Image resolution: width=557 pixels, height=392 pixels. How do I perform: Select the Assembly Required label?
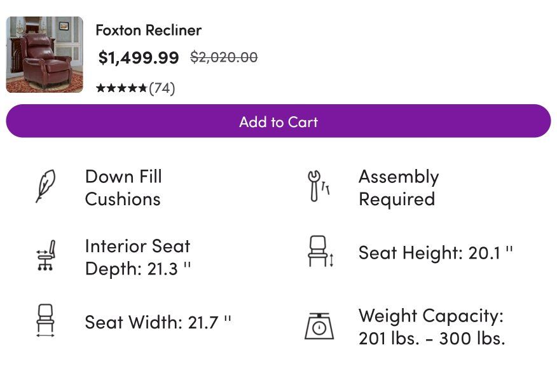click(398, 187)
